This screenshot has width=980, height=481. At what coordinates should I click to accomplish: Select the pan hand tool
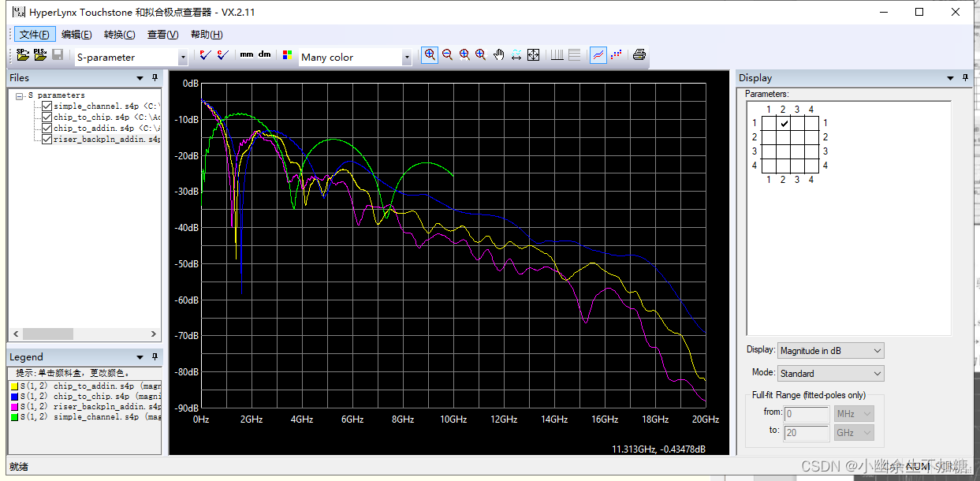[499, 55]
